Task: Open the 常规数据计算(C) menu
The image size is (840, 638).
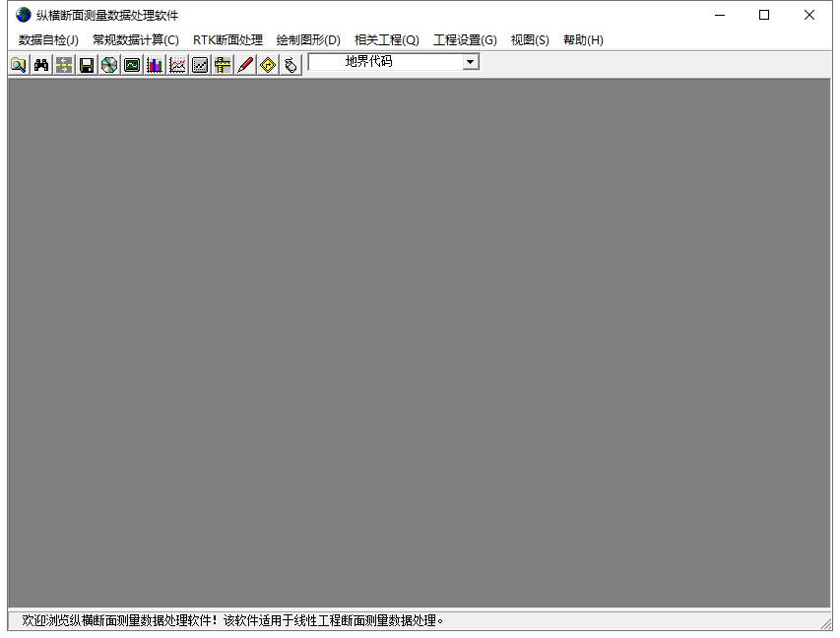Action: [136, 40]
